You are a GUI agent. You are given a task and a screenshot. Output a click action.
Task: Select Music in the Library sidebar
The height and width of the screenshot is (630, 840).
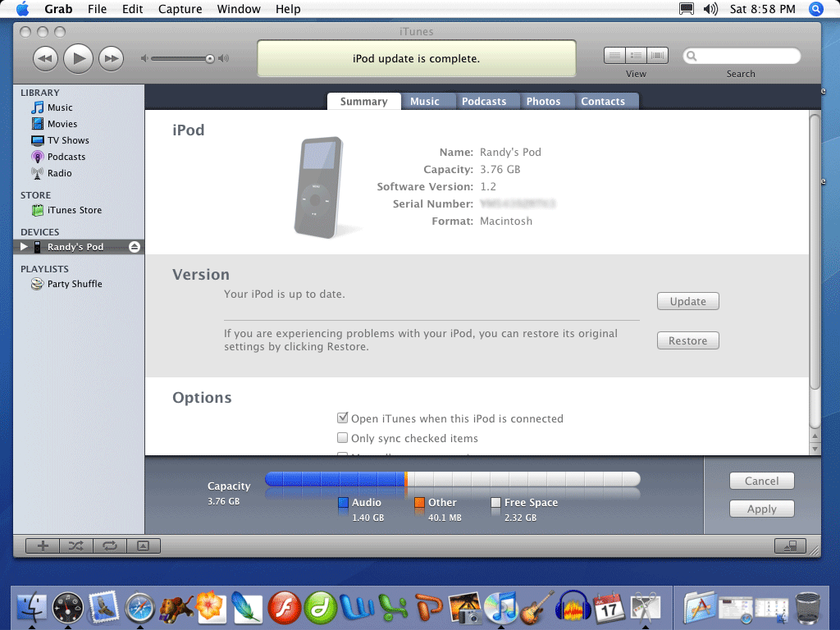[59, 107]
